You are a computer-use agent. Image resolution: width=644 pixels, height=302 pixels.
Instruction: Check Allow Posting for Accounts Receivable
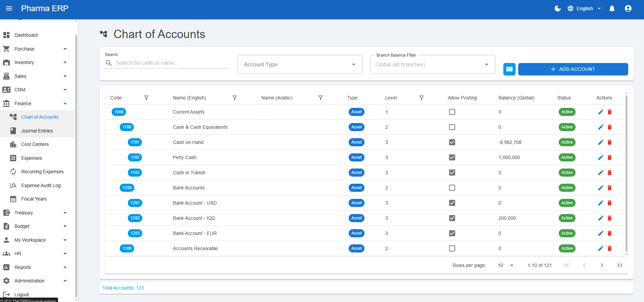[x=452, y=248]
